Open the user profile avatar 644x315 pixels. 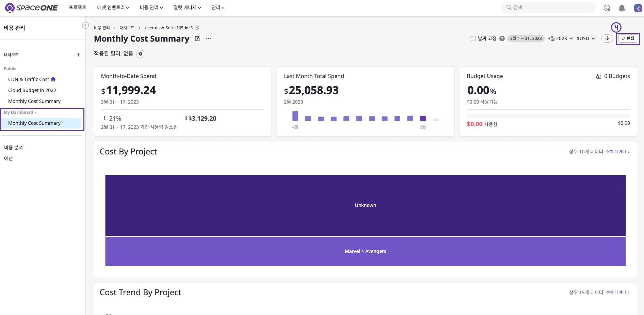click(638, 8)
